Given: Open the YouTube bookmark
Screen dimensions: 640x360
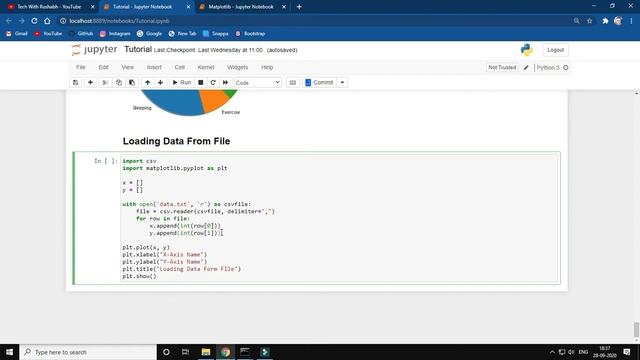Looking at the screenshot, I should coord(48,33).
